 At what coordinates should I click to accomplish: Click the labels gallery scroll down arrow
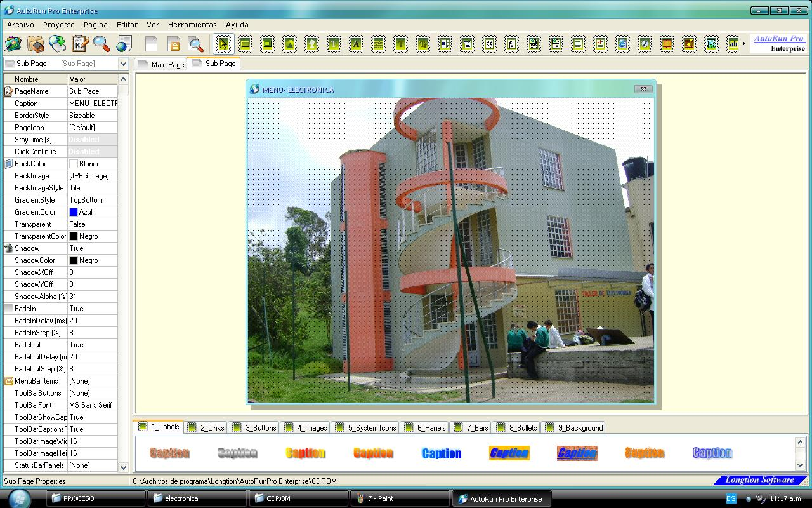tap(800, 465)
